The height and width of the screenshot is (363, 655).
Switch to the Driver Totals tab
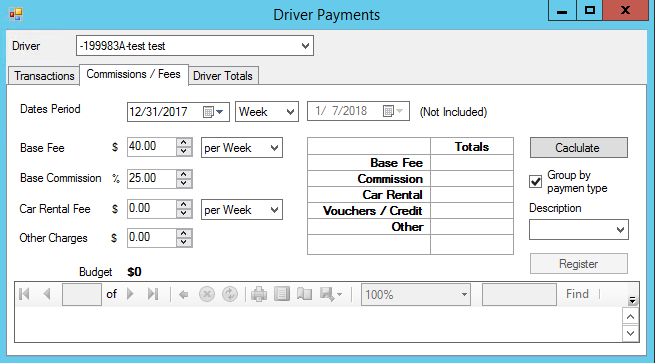(223, 76)
